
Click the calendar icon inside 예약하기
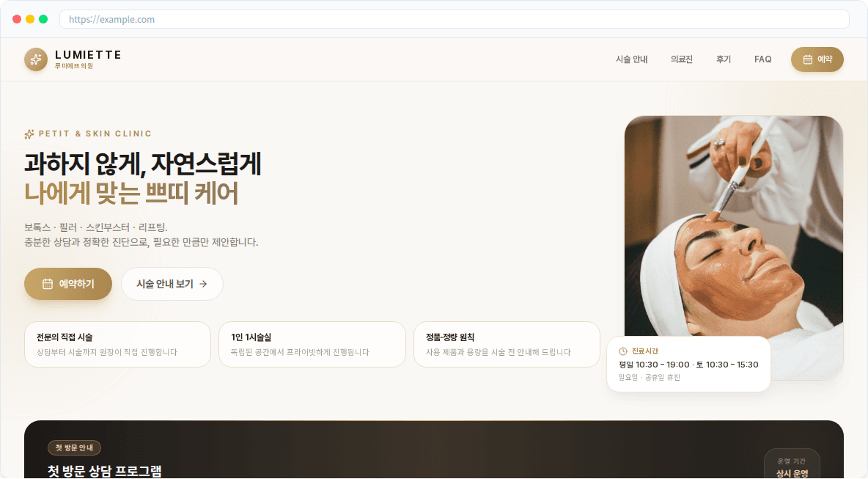tap(48, 284)
